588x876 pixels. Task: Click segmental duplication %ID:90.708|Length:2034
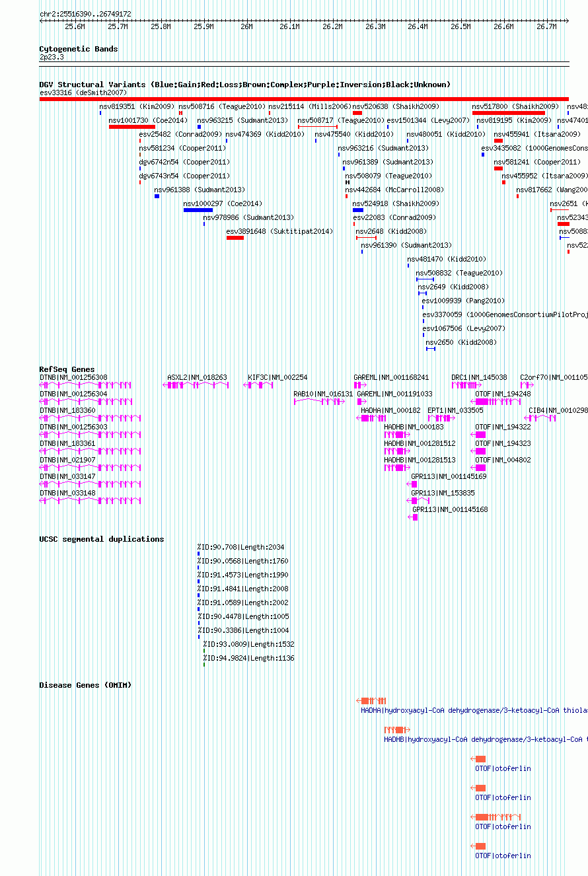(242, 547)
